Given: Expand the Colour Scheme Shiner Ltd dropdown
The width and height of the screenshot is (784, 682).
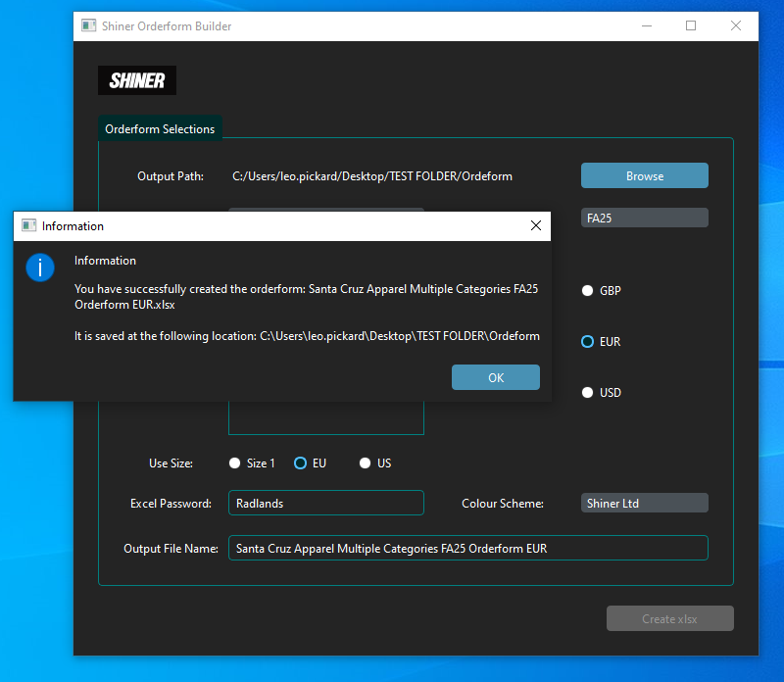Looking at the screenshot, I should pyautogui.click(x=644, y=503).
